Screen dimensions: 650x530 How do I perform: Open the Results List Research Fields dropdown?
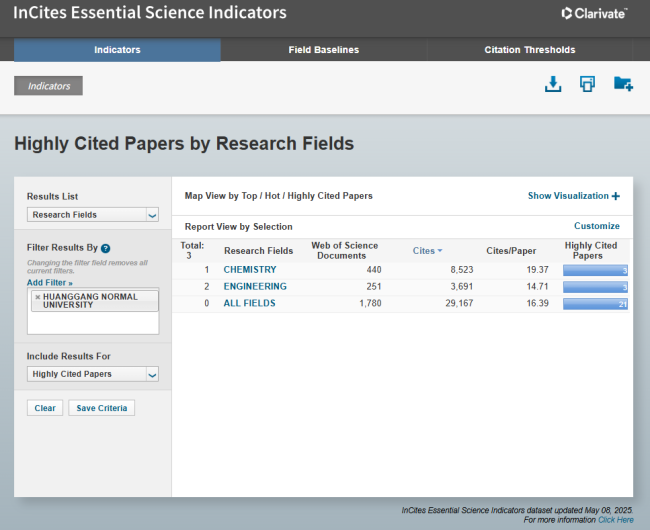point(92,214)
